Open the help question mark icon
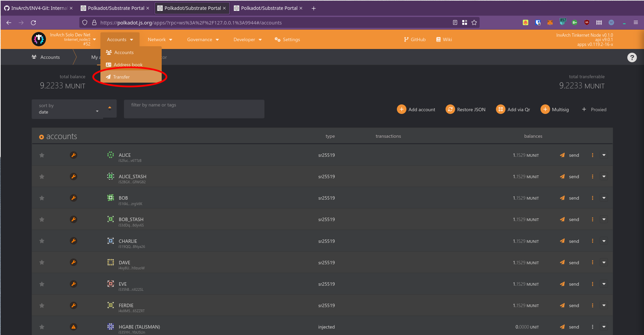This screenshot has width=644, height=335. click(632, 57)
